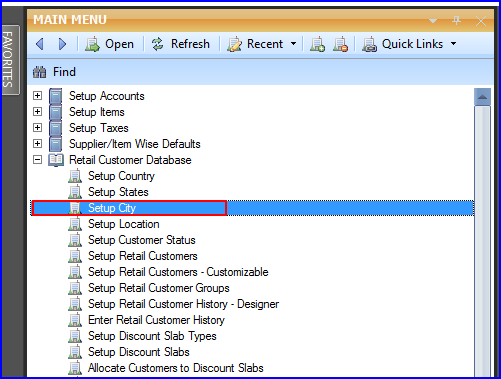Click the Open toolbar button
The width and height of the screenshot is (501, 379).
click(109, 44)
